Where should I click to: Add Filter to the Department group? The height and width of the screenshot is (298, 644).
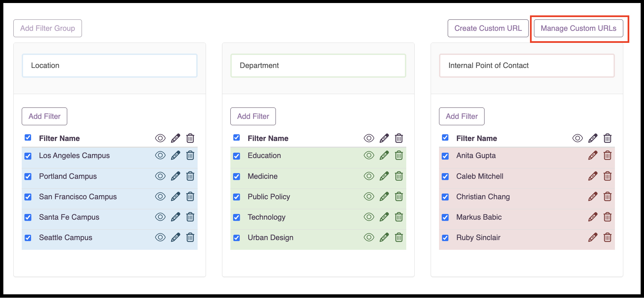pyautogui.click(x=253, y=116)
